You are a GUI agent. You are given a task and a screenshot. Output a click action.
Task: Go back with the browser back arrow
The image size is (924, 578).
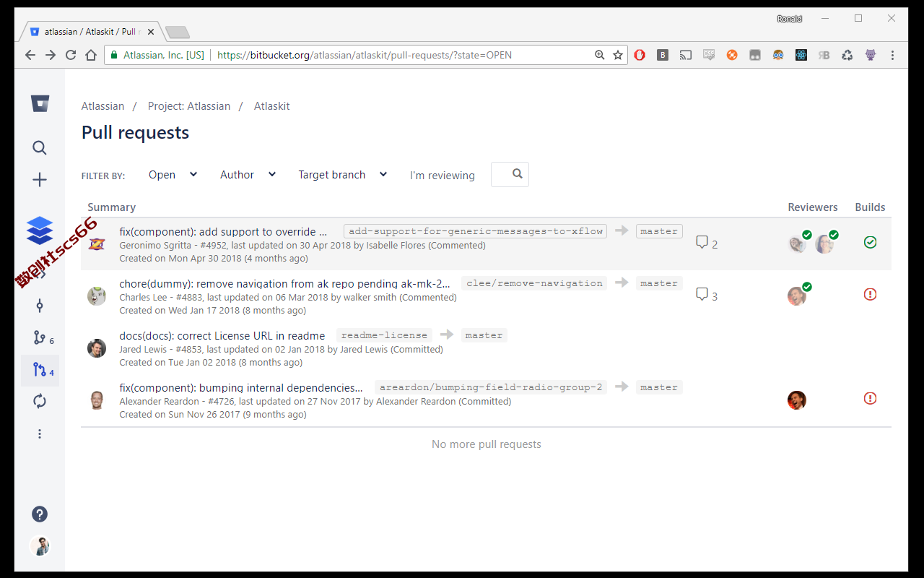(x=30, y=55)
